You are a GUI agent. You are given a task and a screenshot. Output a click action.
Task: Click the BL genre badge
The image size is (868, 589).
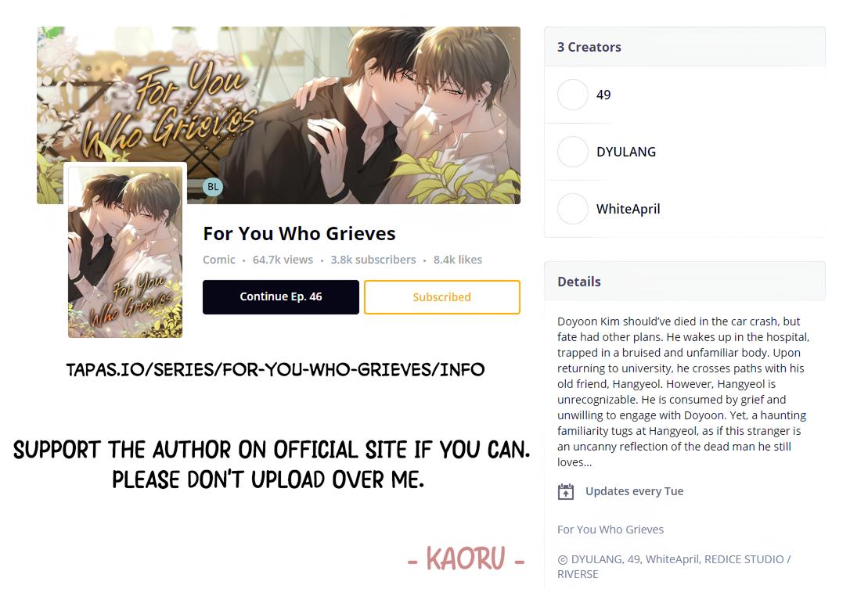(213, 187)
